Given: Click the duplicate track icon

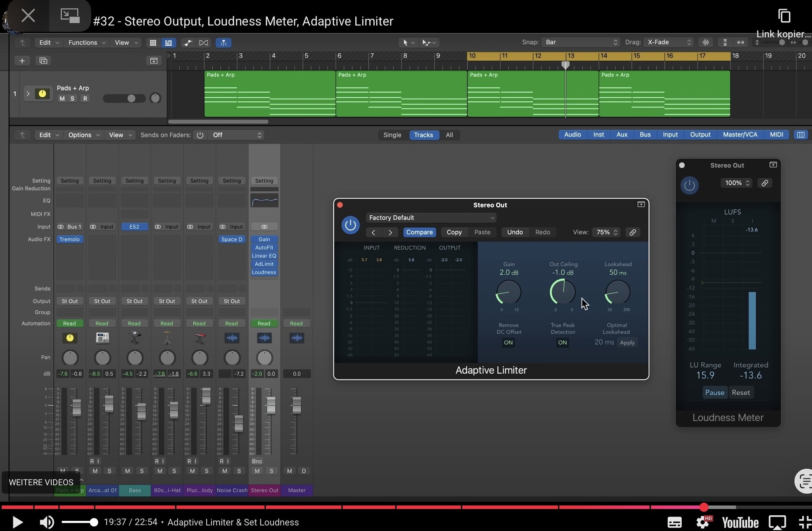Looking at the screenshot, I should (43, 61).
